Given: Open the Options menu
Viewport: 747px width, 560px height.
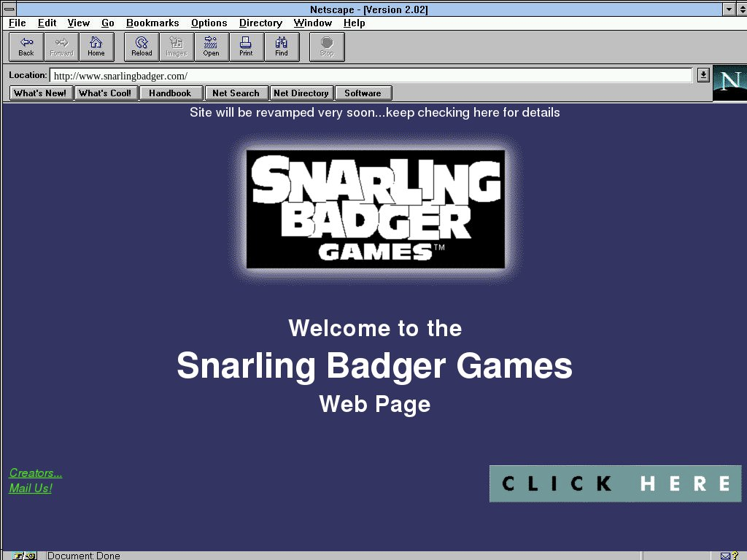Looking at the screenshot, I should [x=209, y=23].
